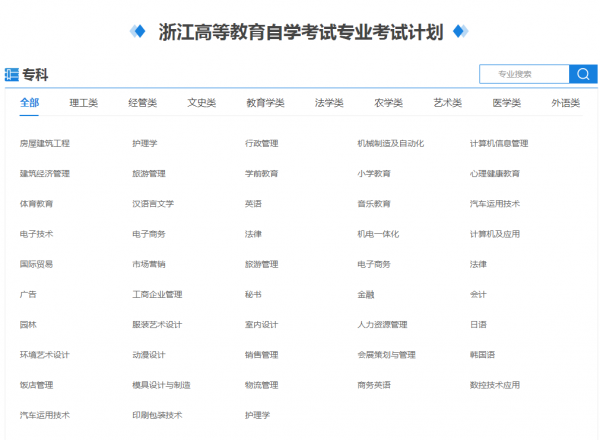Open the 园林 major link
The width and height of the screenshot is (600, 440).
pos(28,325)
